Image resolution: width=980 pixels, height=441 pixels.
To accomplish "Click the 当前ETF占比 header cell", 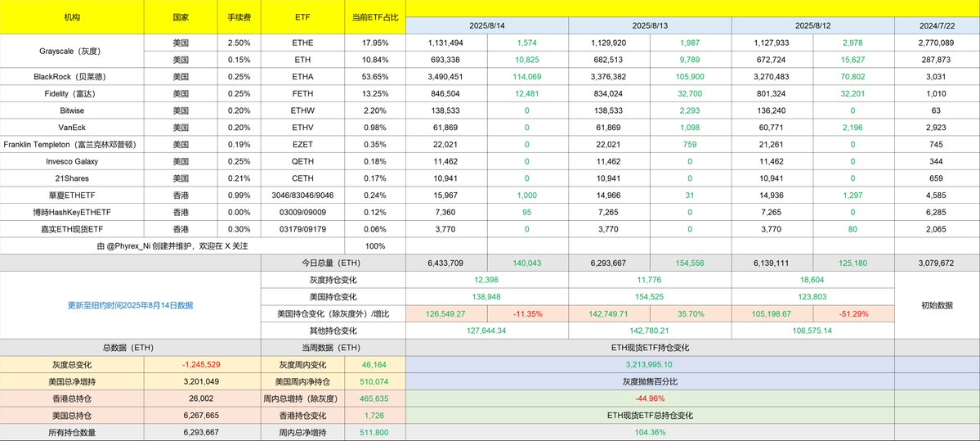I will click(375, 17).
